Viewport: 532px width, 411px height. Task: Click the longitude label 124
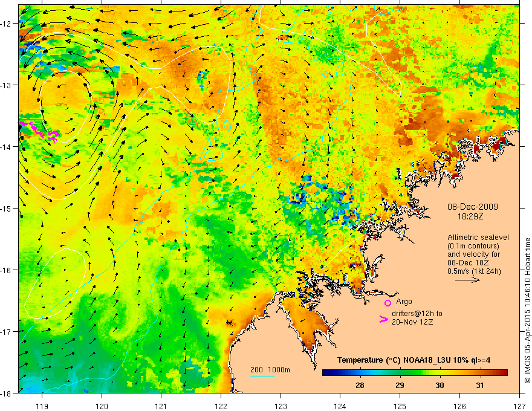340,406
